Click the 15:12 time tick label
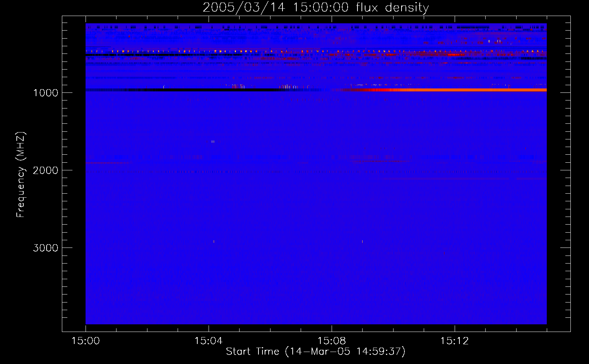Screen dimensions: 589x364 click(x=454, y=341)
